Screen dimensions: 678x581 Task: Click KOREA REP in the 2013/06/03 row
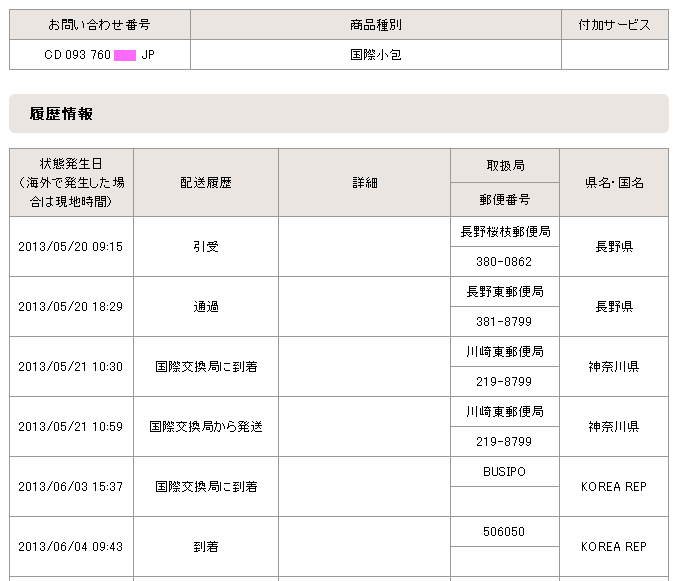point(614,487)
